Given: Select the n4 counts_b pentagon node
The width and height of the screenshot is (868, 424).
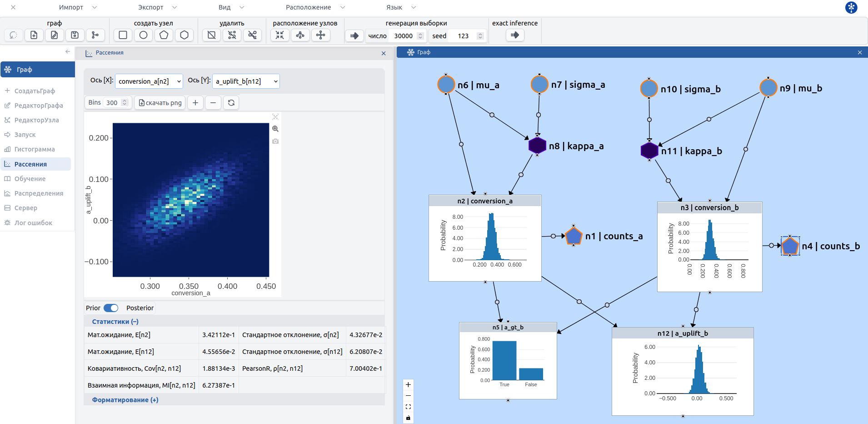Looking at the screenshot, I should pos(790,246).
